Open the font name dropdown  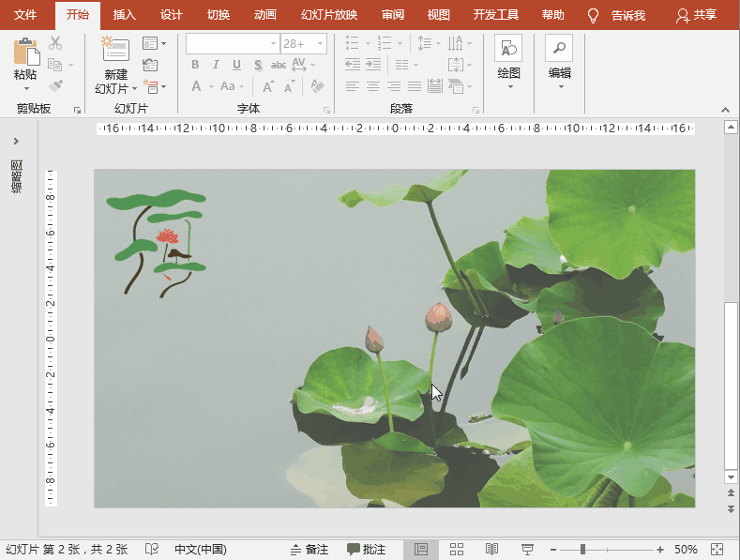[x=273, y=44]
